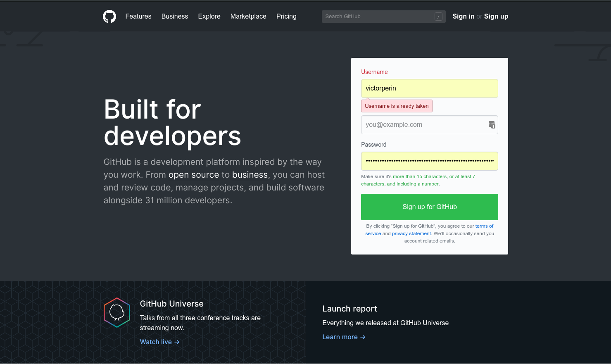This screenshot has height=364, width=611.
Task: Click the Username field containing victorperin
Action: click(x=430, y=88)
